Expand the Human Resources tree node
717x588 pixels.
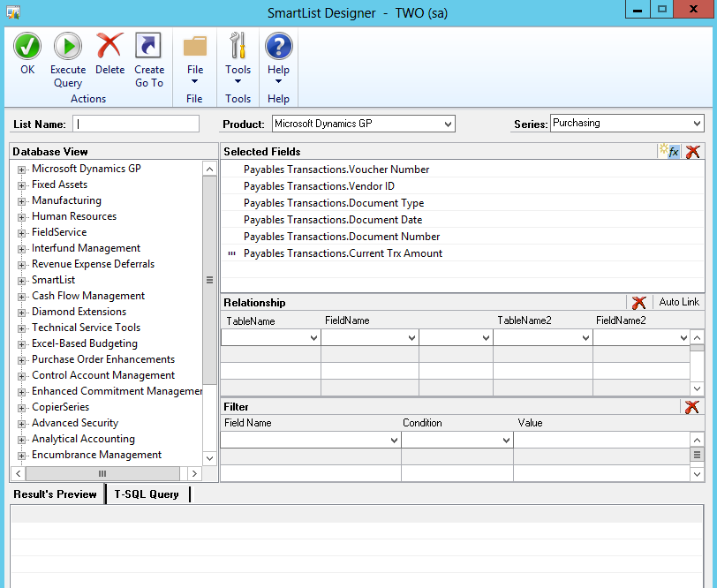[x=21, y=217]
